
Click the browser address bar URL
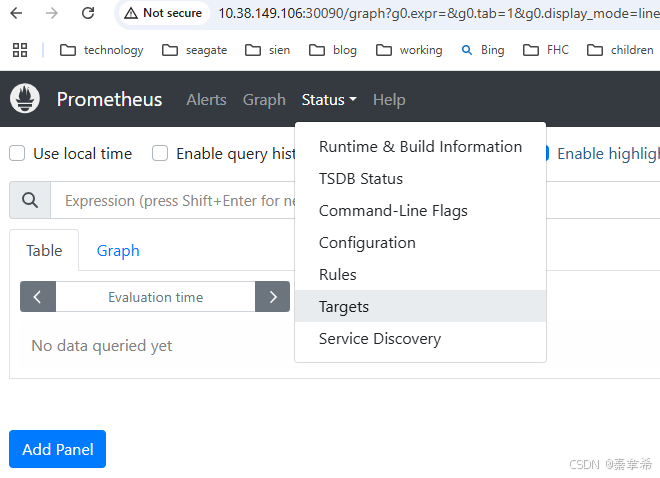(438, 13)
